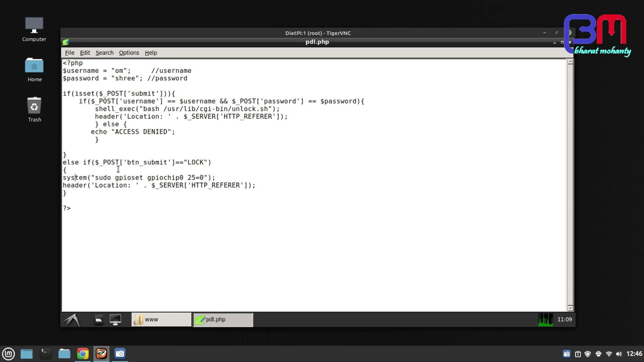Minimize the pdl.php editor window
This screenshot has height=362, width=644.
(x=555, y=42)
